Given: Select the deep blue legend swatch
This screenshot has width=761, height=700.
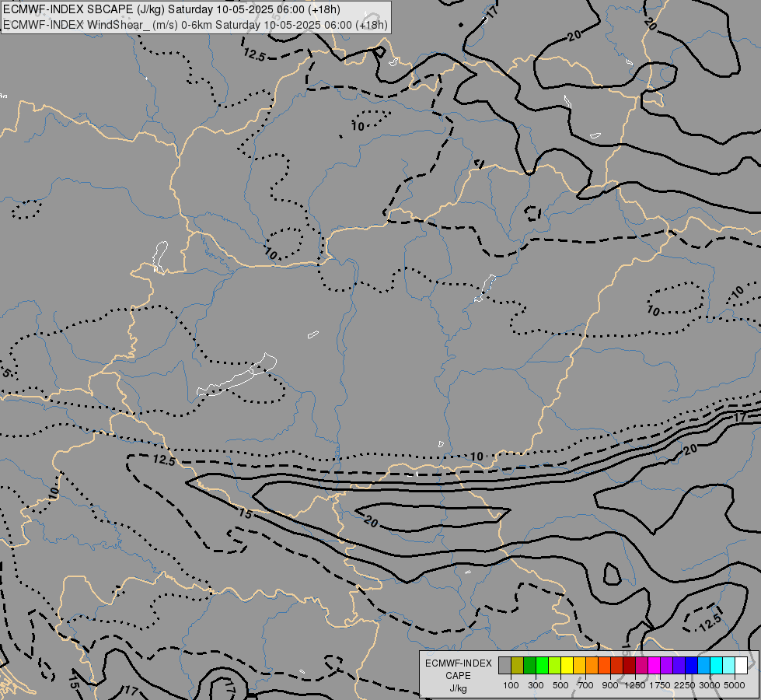Looking at the screenshot, I should 691,666.
